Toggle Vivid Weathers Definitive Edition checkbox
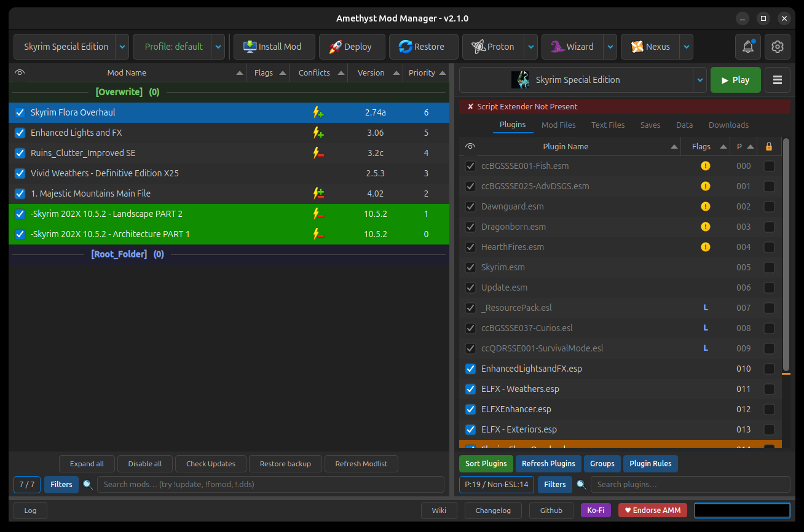Image resolution: width=804 pixels, height=532 pixels. tap(20, 173)
